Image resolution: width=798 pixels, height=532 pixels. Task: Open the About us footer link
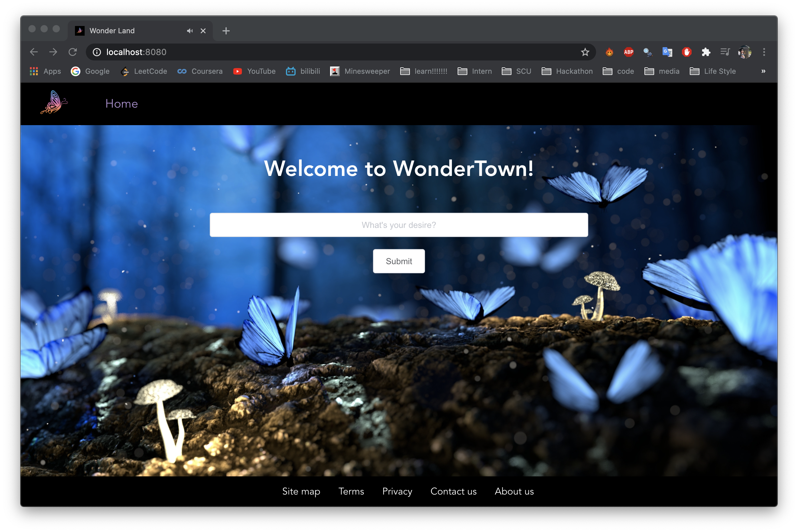pyautogui.click(x=514, y=491)
